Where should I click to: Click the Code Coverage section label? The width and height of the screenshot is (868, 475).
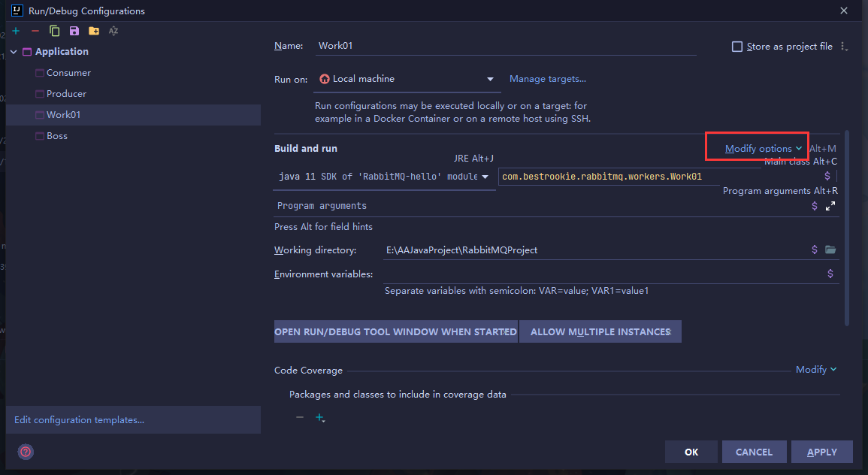308,371
